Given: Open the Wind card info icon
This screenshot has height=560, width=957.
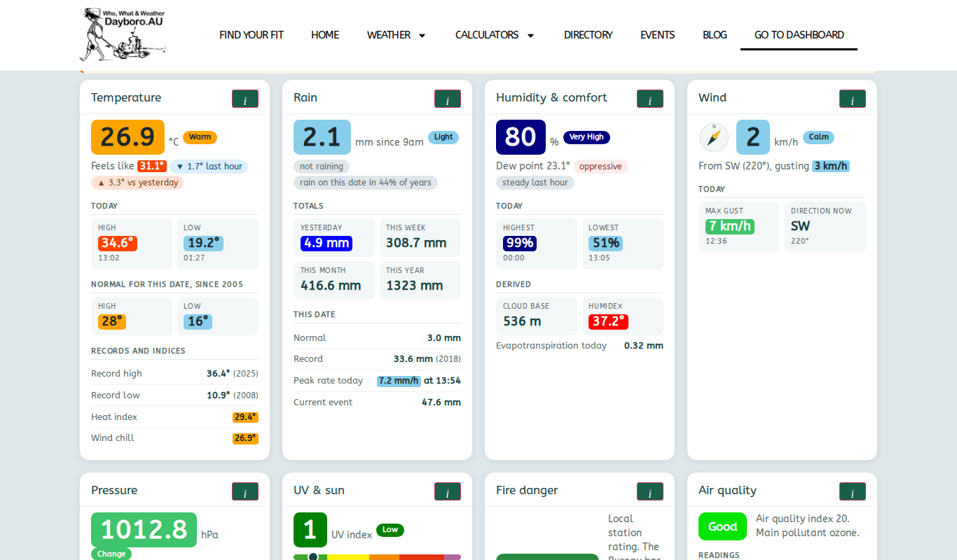Looking at the screenshot, I should point(853,99).
